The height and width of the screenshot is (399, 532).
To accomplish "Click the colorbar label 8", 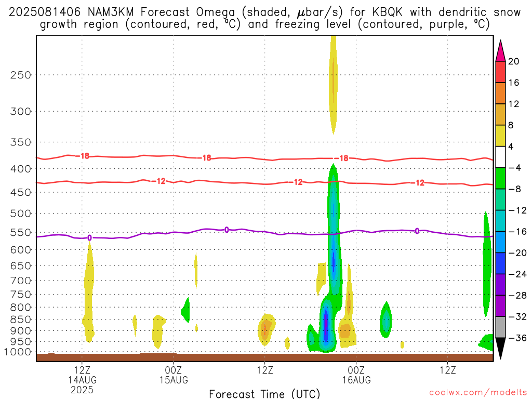I will pyautogui.click(x=511, y=125).
